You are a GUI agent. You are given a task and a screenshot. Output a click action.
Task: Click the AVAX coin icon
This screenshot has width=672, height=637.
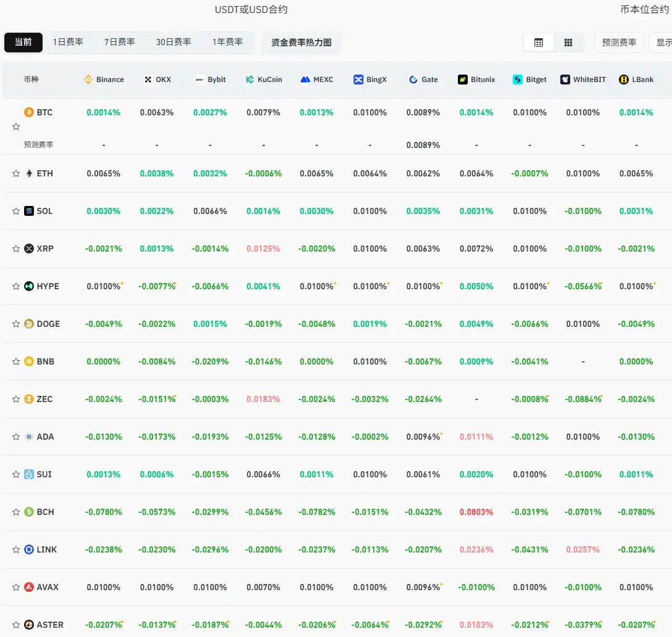point(29,587)
